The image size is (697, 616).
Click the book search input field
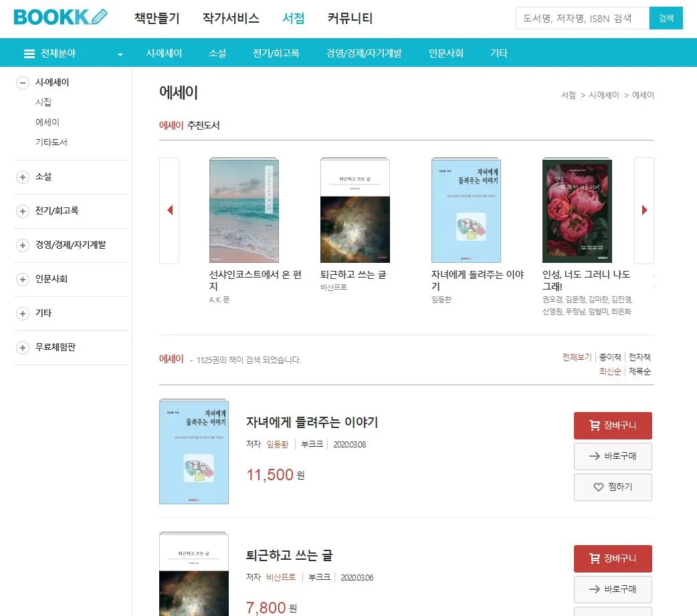pos(583,18)
